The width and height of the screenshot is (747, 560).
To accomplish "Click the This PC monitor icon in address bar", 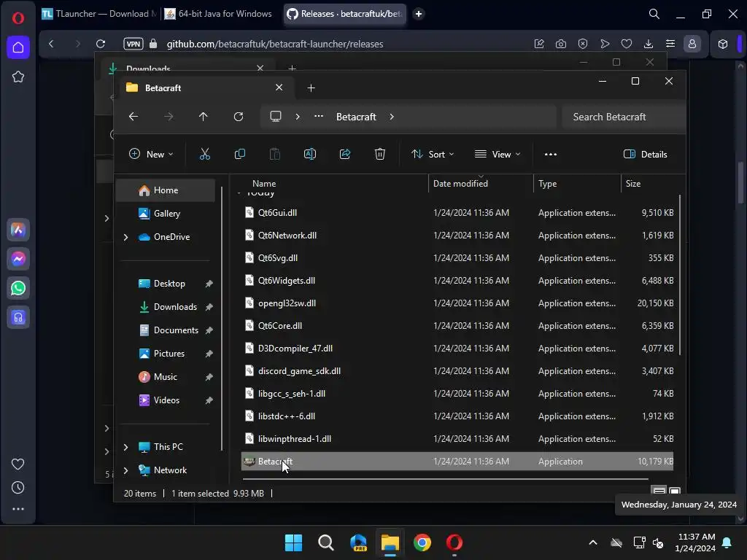I will pos(276,117).
